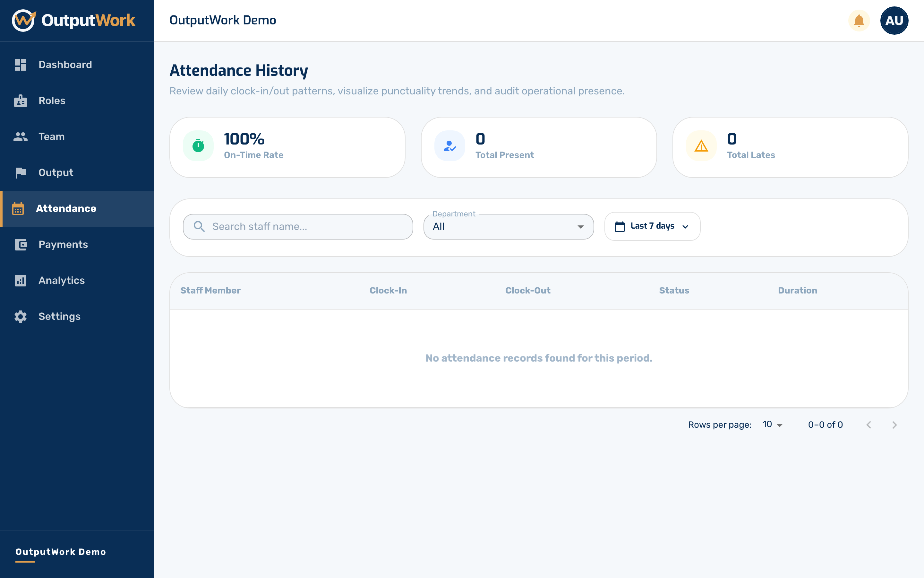This screenshot has width=924, height=578.
Task: Go to next table page
Action: [x=894, y=425]
